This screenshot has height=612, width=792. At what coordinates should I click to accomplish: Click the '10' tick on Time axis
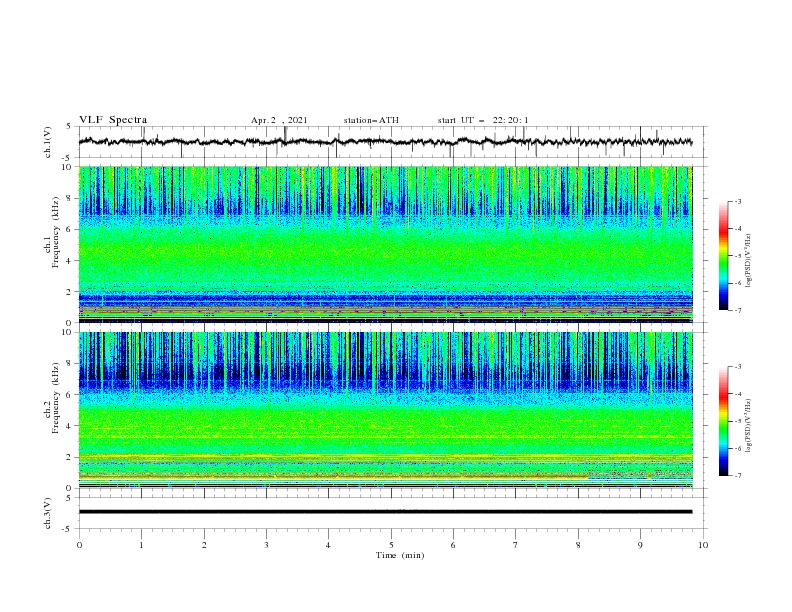click(703, 545)
